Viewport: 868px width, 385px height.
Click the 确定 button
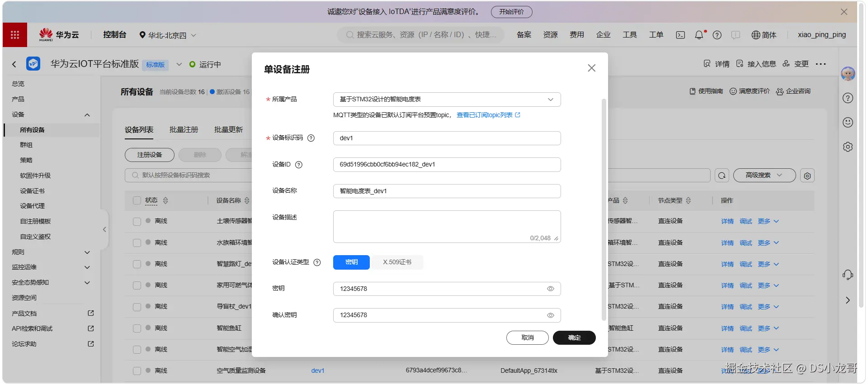(574, 338)
